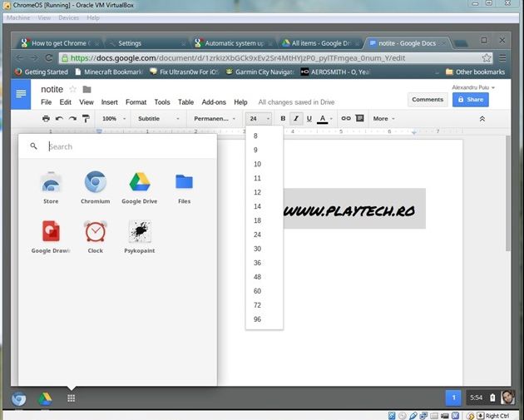Open the Clock app
The width and height of the screenshot is (524, 420).
96,236
